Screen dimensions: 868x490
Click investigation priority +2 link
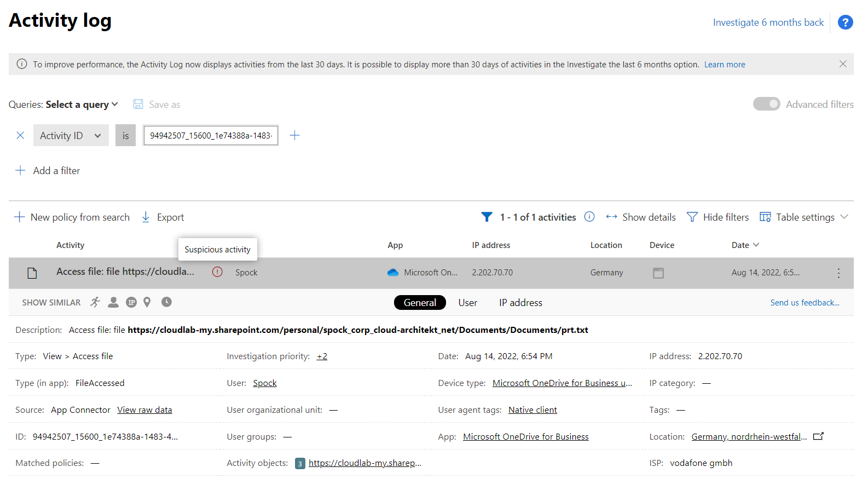coord(322,356)
